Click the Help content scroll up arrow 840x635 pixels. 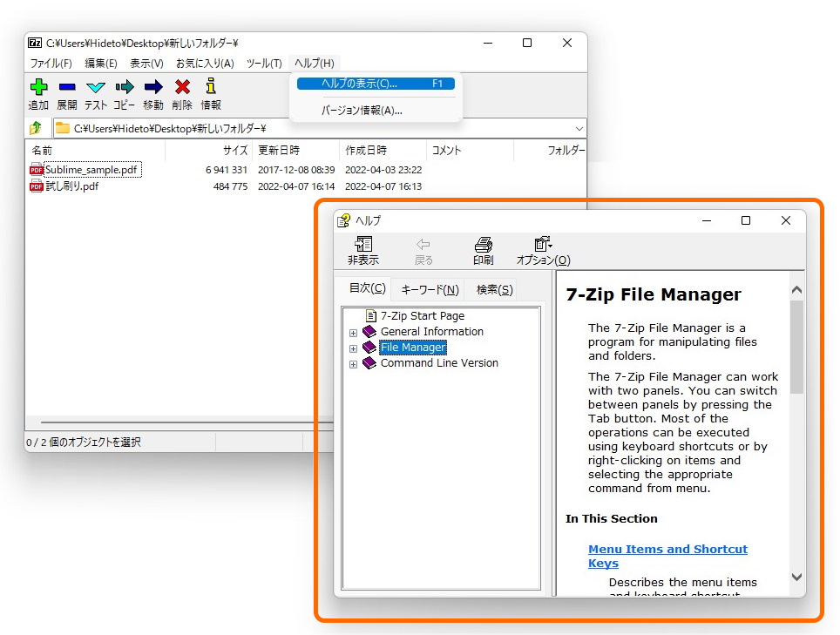pyautogui.click(x=796, y=290)
